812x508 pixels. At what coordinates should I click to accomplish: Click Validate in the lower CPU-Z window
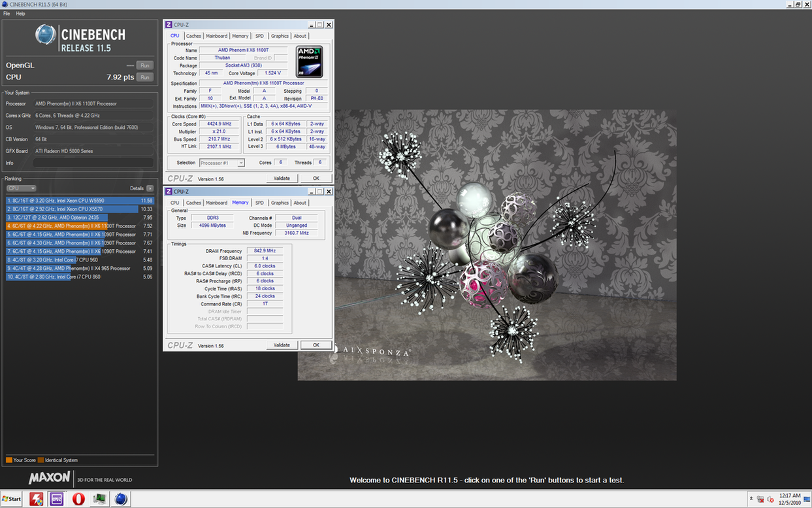[x=282, y=345]
